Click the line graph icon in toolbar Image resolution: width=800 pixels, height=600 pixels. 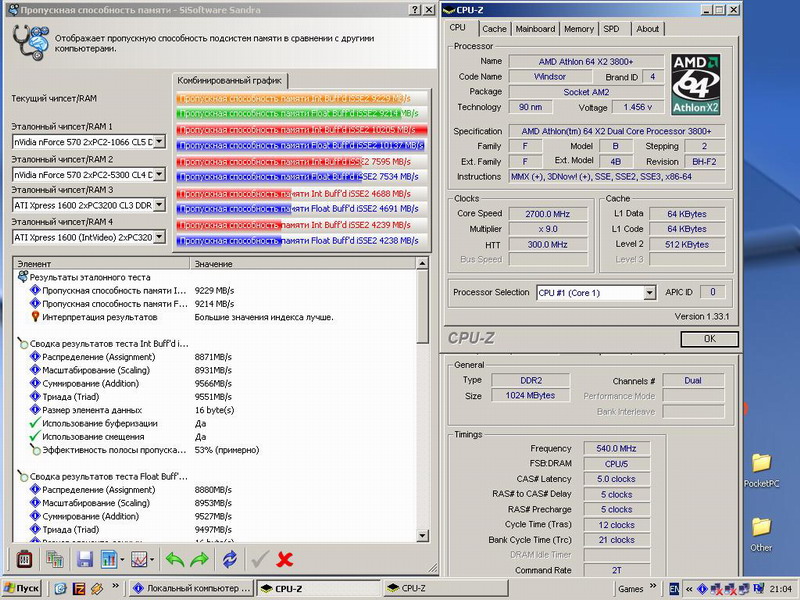pyautogui.click(x=139, y=560)
